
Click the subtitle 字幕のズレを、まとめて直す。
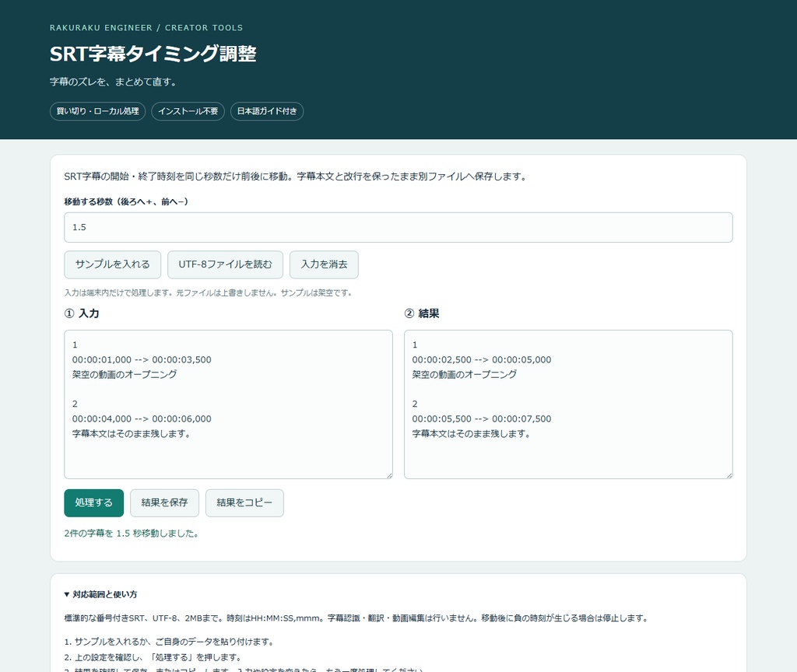coord(114,82)
